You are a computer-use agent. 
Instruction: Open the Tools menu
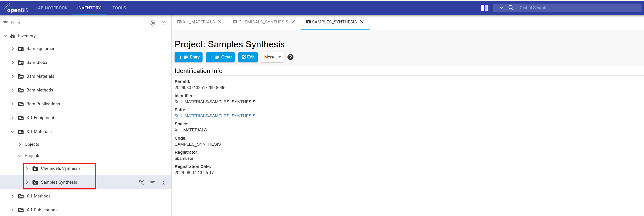pyautogui.click(x=119, y=8)
